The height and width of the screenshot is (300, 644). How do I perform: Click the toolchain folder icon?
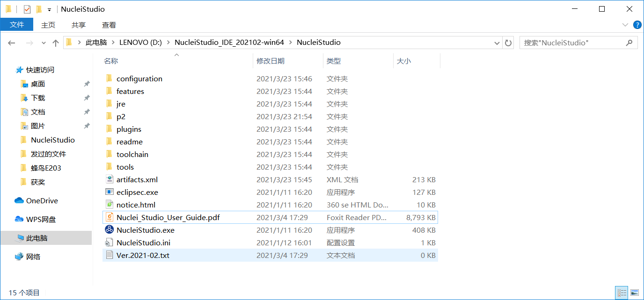109,154
